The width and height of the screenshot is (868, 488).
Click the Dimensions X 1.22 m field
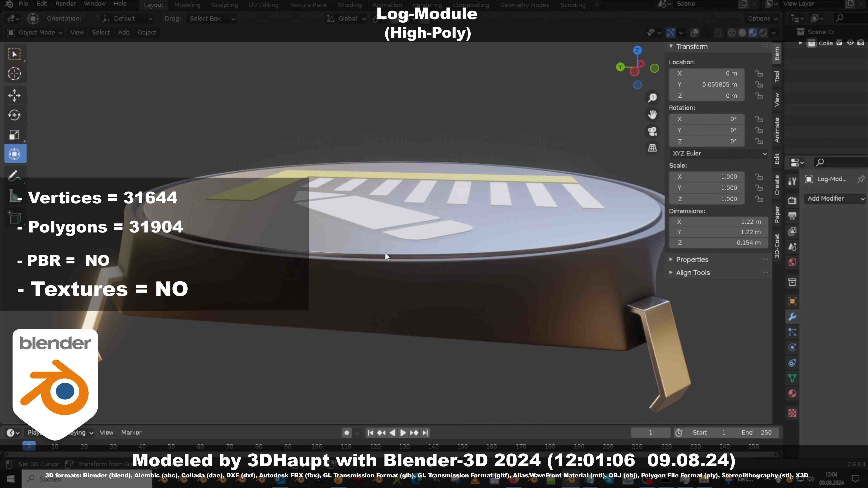pos(718,222)
